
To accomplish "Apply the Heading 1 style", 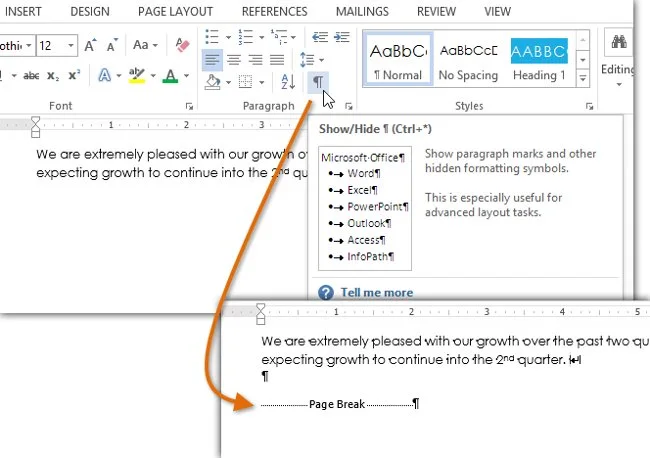I will click(x=539, y=58).
